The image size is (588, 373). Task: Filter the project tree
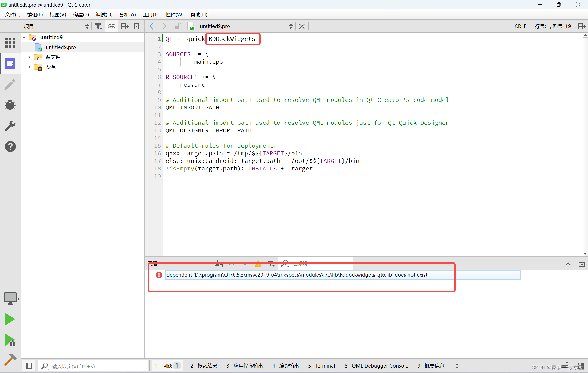pos(98,26)
